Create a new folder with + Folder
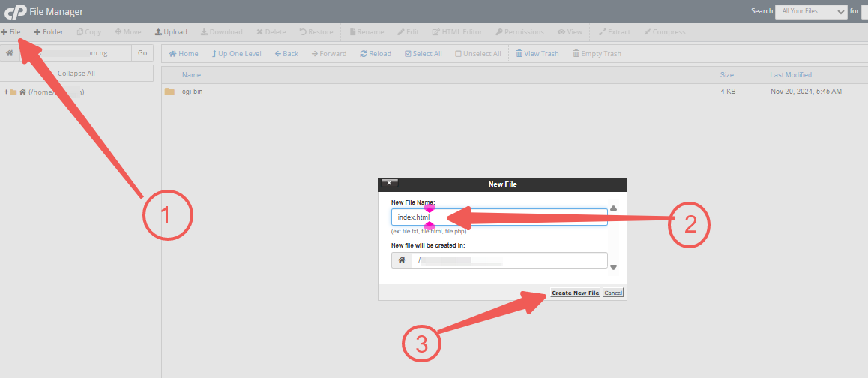This screenshot has width=868, height=378. pyautogui.click(x=49, y=32)
